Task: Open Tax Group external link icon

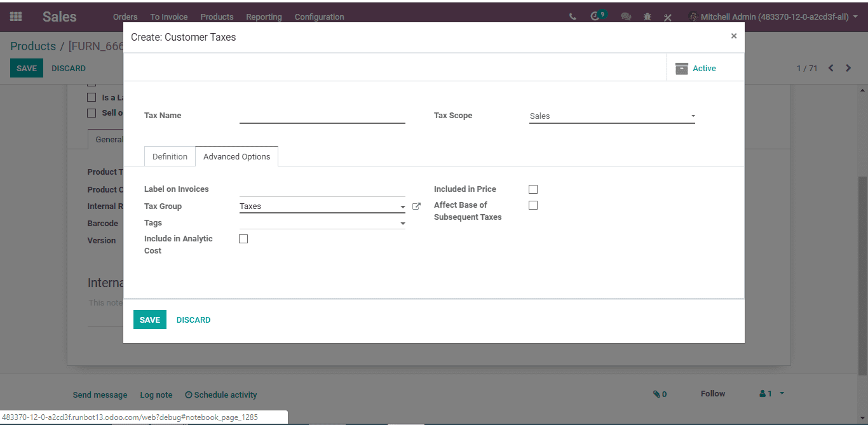Action: click(416, 206)
